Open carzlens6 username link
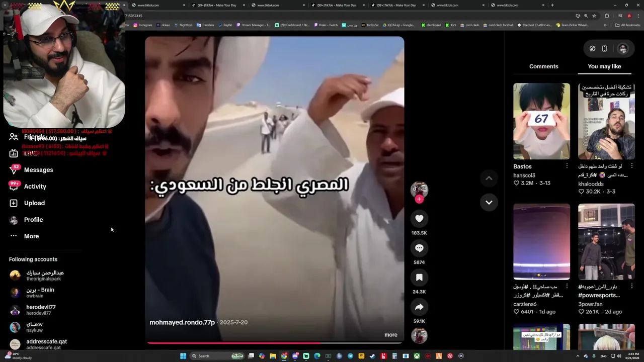Image resolution: width=644 pixels, height=362 pixels. coord(525,304)
